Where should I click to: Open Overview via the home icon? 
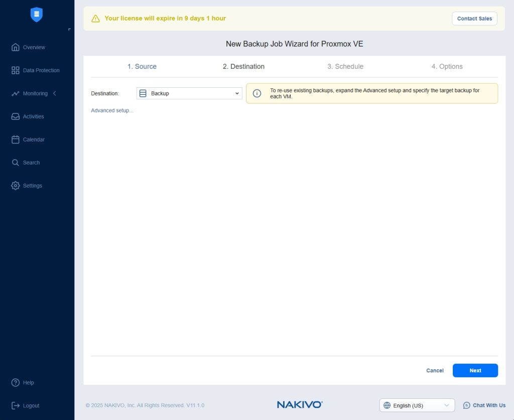[16, 47]
